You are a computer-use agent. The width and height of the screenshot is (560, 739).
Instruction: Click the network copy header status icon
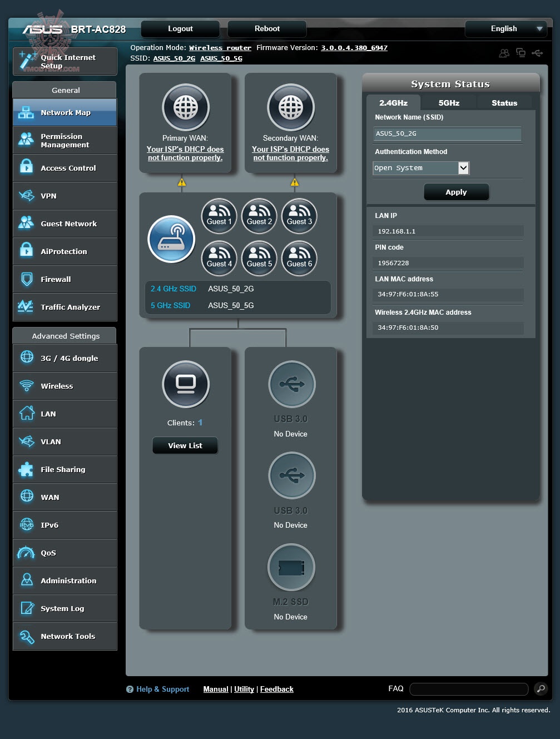pos(521,52)
